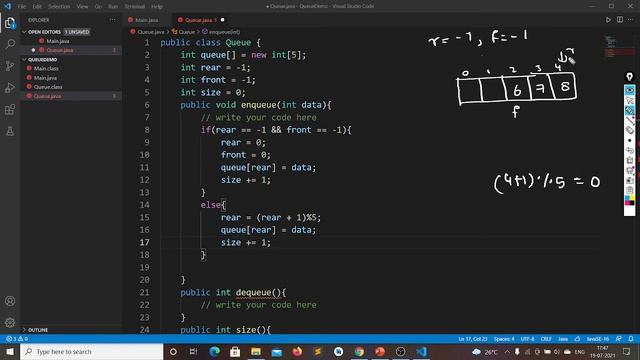Open the Accounts menu icon
The height and width of the screenshot is (360, 640).
point(10,301)
